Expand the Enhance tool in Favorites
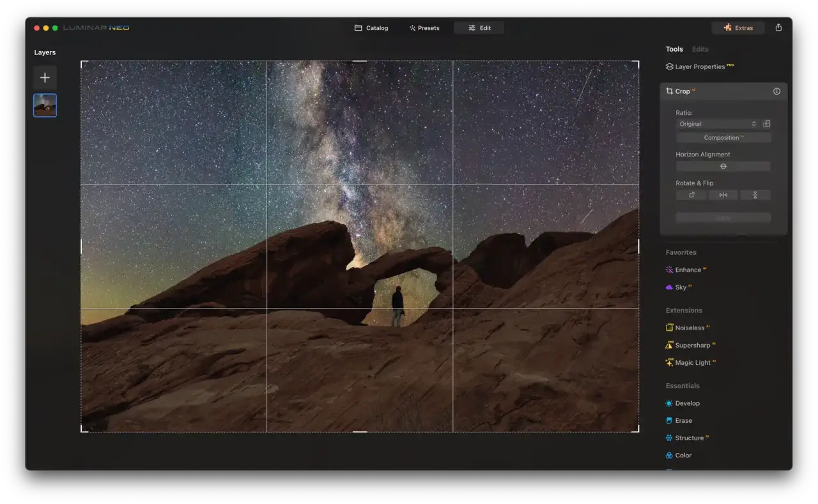The width and height of the screenshot is (818, 504). [687, 270]
